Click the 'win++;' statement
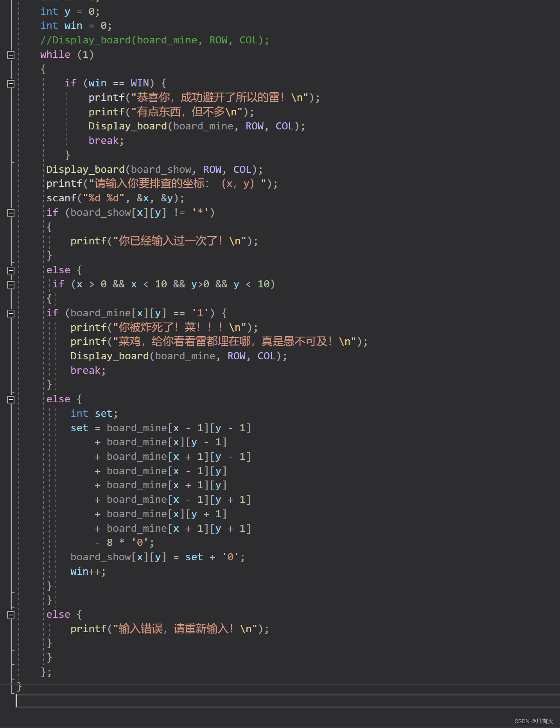The width and height of the screenshot is (560, 728). point(88,572)
